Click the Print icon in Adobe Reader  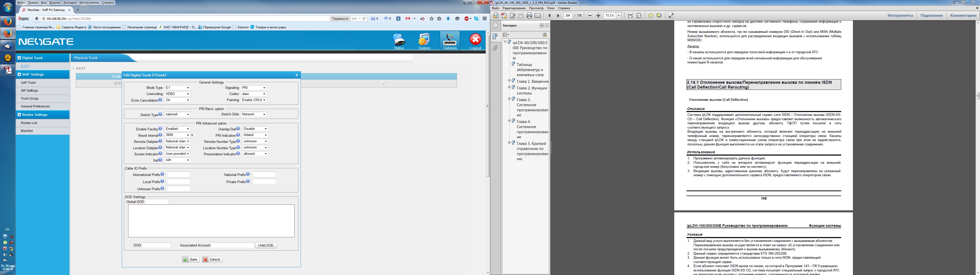[x=529, y=16]
